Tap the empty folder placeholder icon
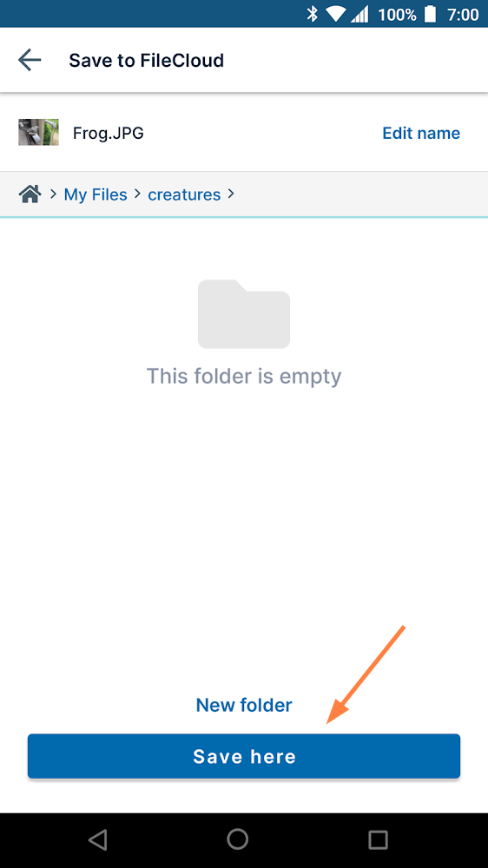The width and height of the screenshot is (488, 868). (244, 314)
